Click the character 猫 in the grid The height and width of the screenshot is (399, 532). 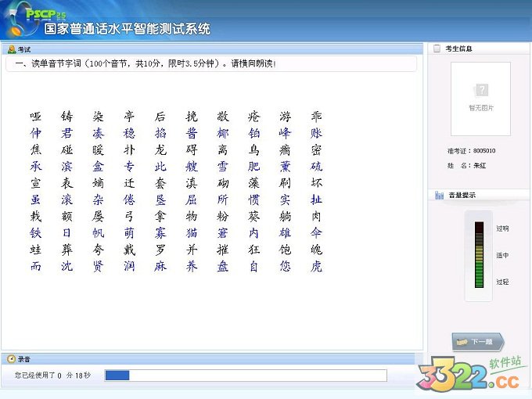192,233
